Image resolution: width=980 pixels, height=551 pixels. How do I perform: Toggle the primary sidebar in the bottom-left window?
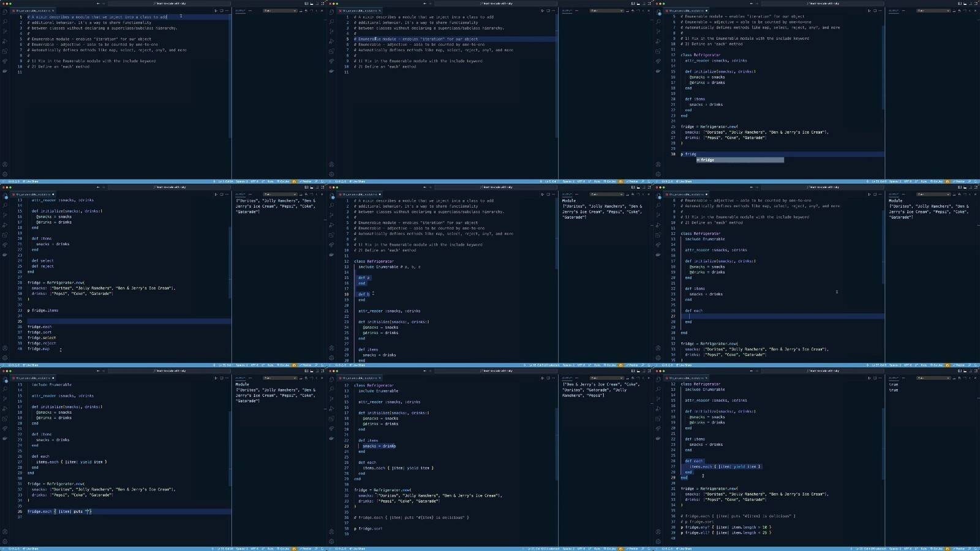(x=307, y=371)
